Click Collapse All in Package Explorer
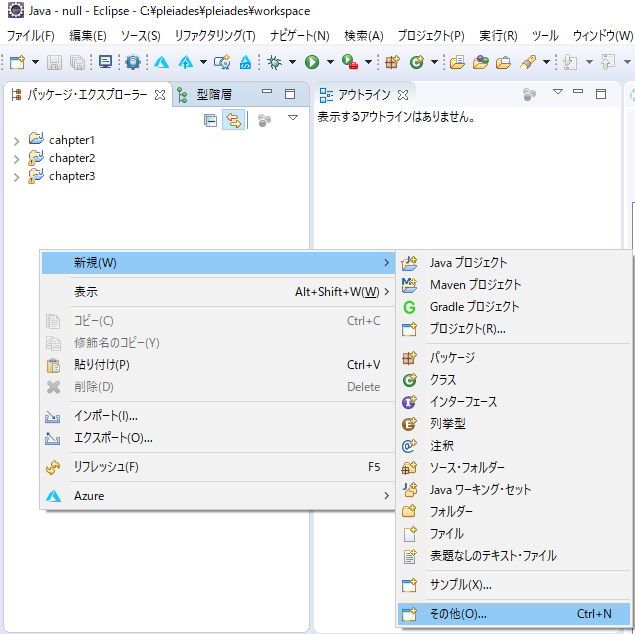 211,120
